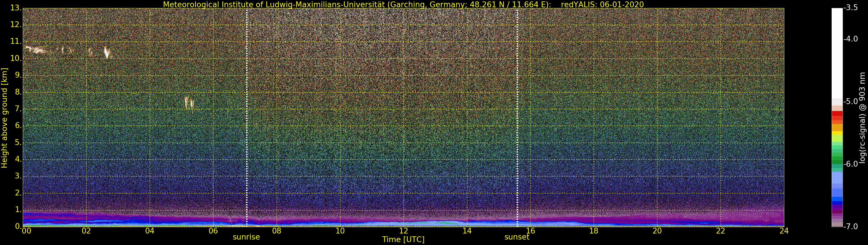Click the 'Time [UTC]' axis label
This screenshot has height=245, width=868.
click(x=403, y=239)
